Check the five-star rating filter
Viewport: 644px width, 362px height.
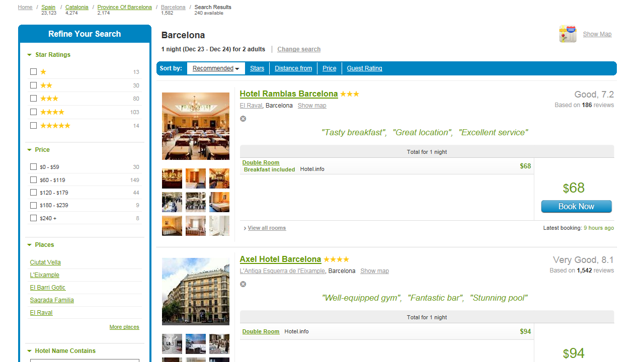pyautogui.click(x=34, y=126)
